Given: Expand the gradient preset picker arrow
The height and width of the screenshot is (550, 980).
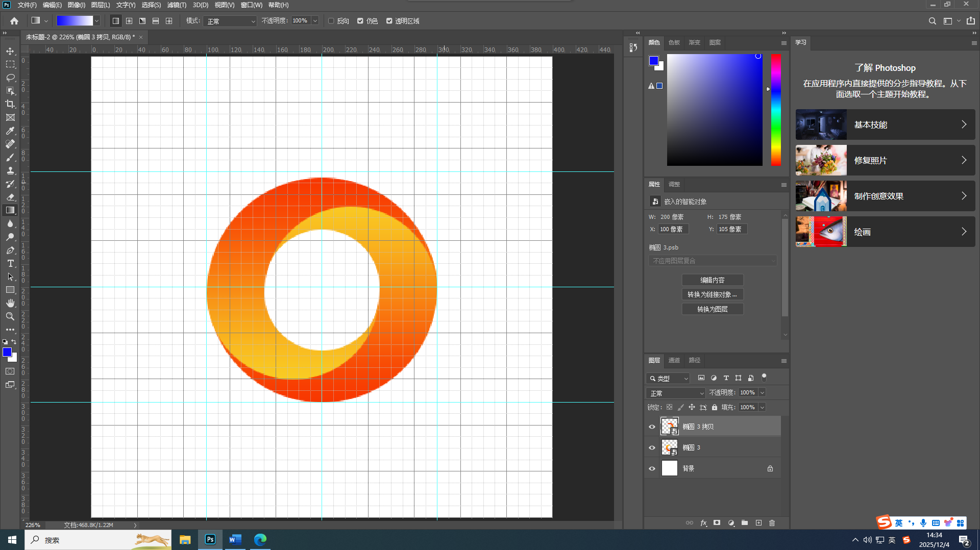Looking at the screenshot, I should (96, 21).
